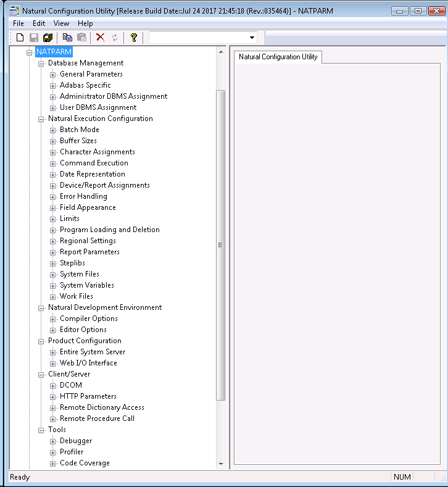Viewport: 448px width, 487px height.
Task: Select Steplibs in tree
Action: [72, 263]
